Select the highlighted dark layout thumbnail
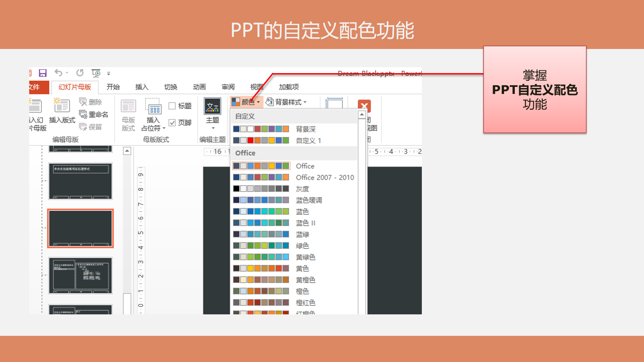Screen dimensions: 644x362 click(x=81, y=228)
